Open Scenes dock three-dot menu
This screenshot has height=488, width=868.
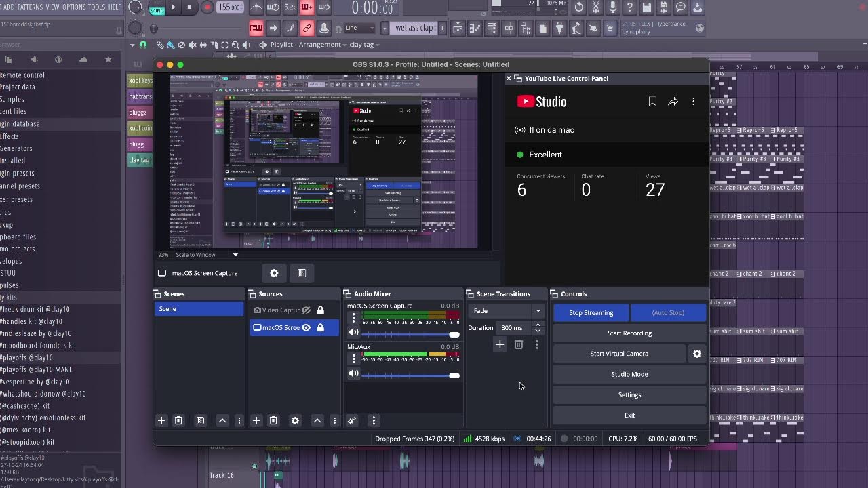coord(239,420)
